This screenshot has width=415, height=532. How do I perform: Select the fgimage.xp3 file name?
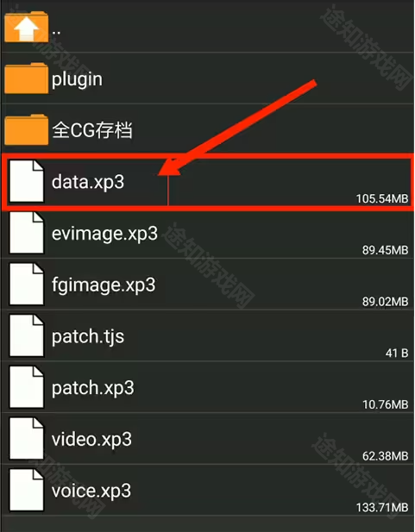coord(104,285)
